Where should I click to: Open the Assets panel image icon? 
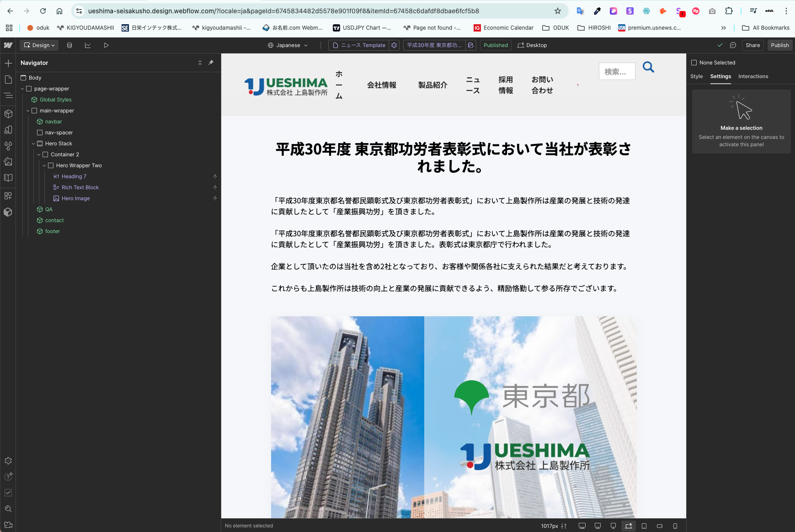click(8, 162)
